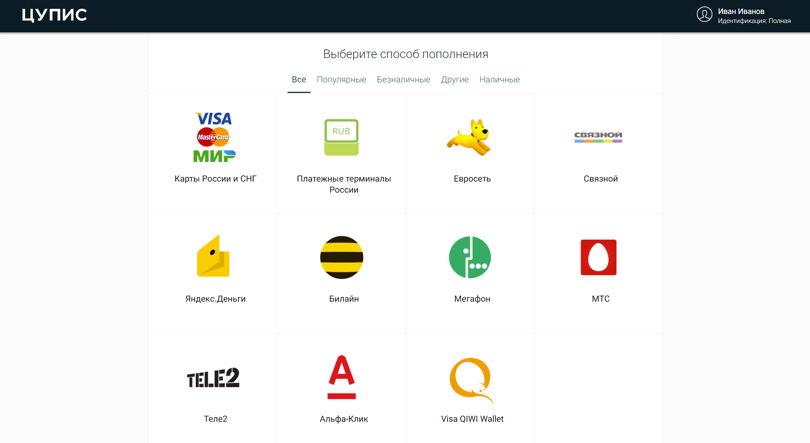
Task: Click the Билайн striped circle logo
Action: pos(341,257)
